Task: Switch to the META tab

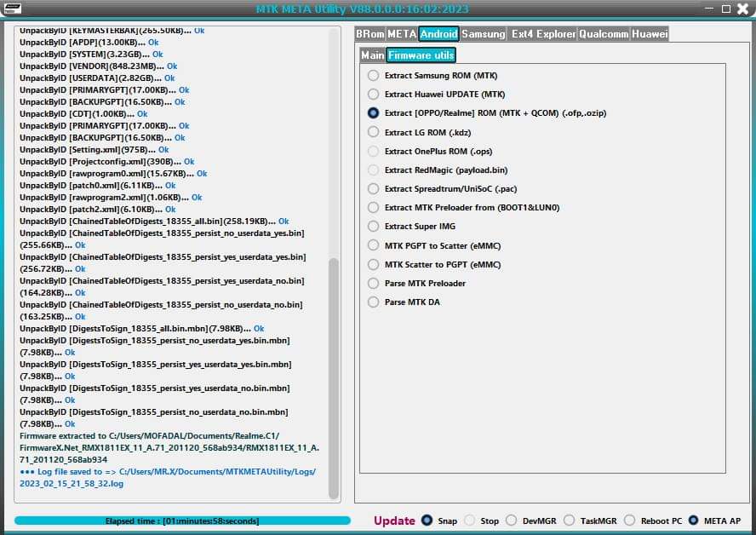Action: [x=402, y=34]
